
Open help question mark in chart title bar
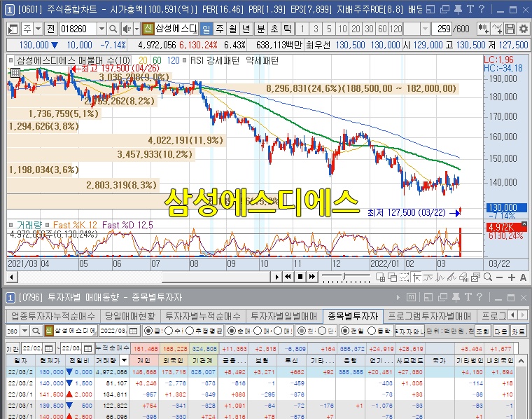point(482,9)
